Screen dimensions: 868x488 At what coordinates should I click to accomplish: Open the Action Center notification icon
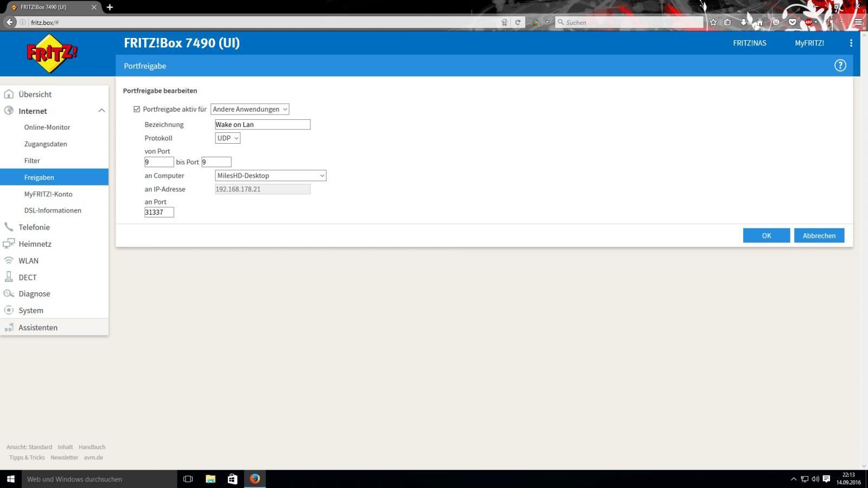coord(826,479)
